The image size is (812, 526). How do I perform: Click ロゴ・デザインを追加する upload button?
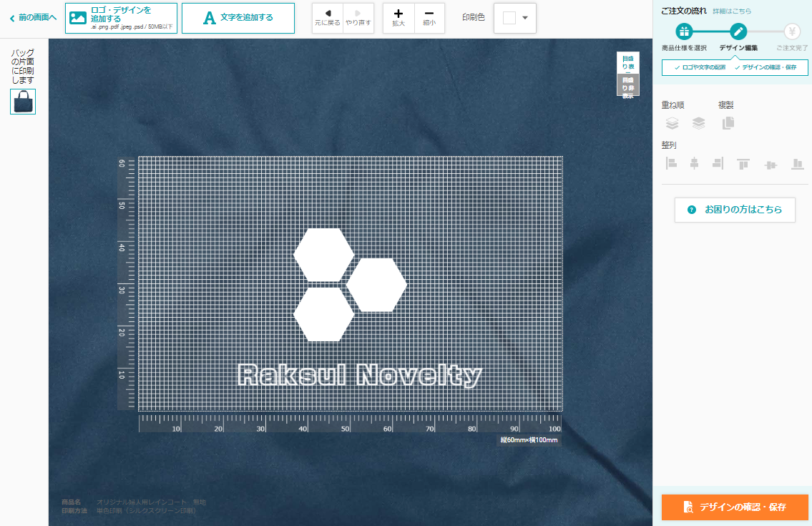pyautogui.click(x=121, y=18)
